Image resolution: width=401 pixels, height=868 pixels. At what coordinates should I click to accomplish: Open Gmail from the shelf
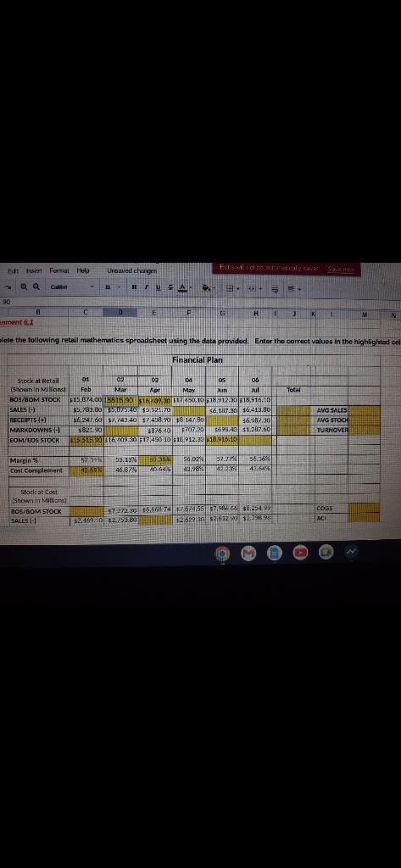pos(250,552)
